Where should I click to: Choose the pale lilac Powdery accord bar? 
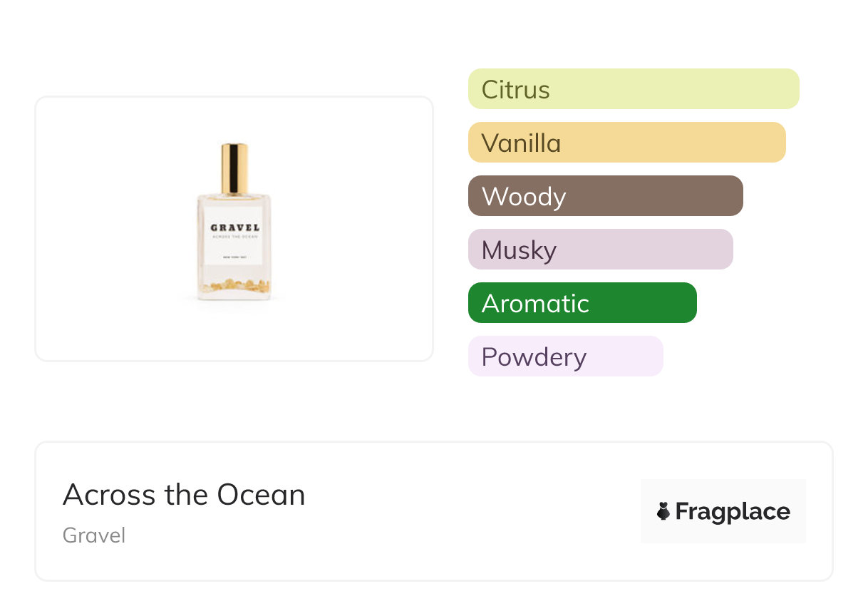(x=565, y=356)
